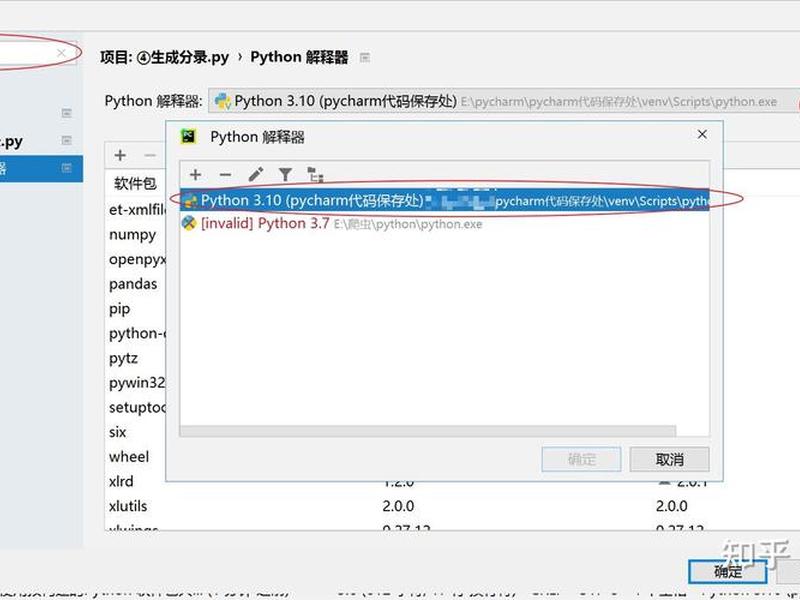Image resolution: width=800 pixels, height=600 pixels.
Task: Click bottom 确定 button in settings window
Action: click(x=728, y=571)
